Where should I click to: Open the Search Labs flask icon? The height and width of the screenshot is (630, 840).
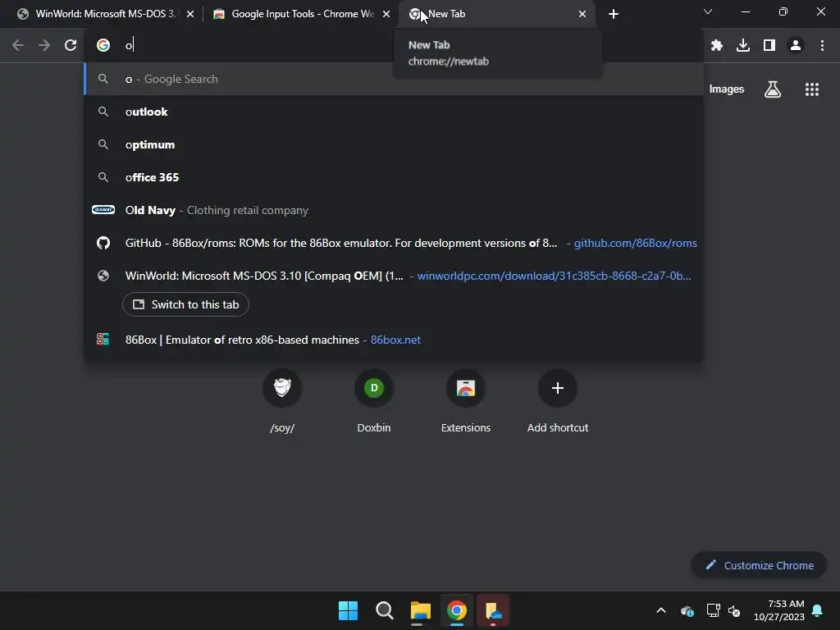[x=773, y=89]
